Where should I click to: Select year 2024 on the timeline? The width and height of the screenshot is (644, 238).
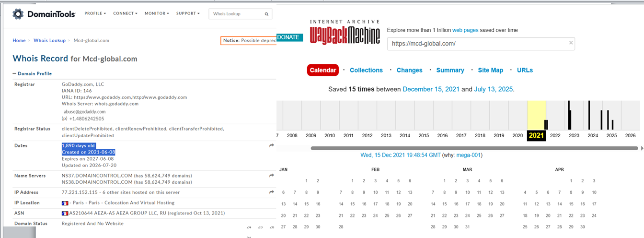click(x=593, y=135)
